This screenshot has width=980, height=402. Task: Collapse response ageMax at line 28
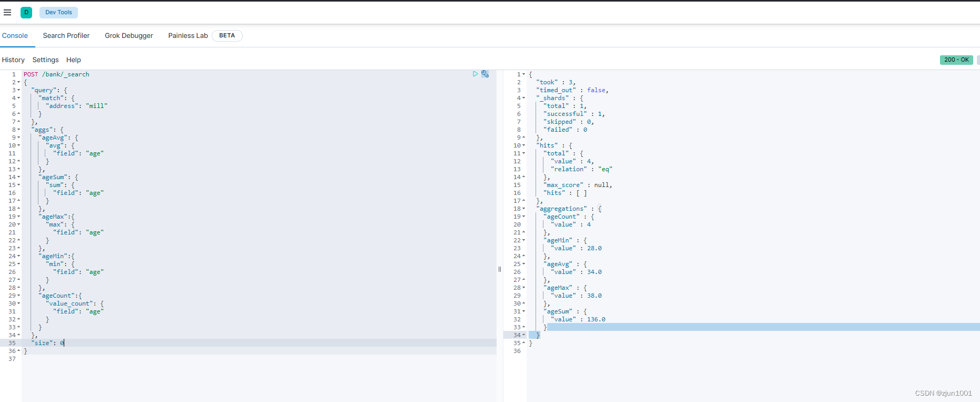coord(524,288)
